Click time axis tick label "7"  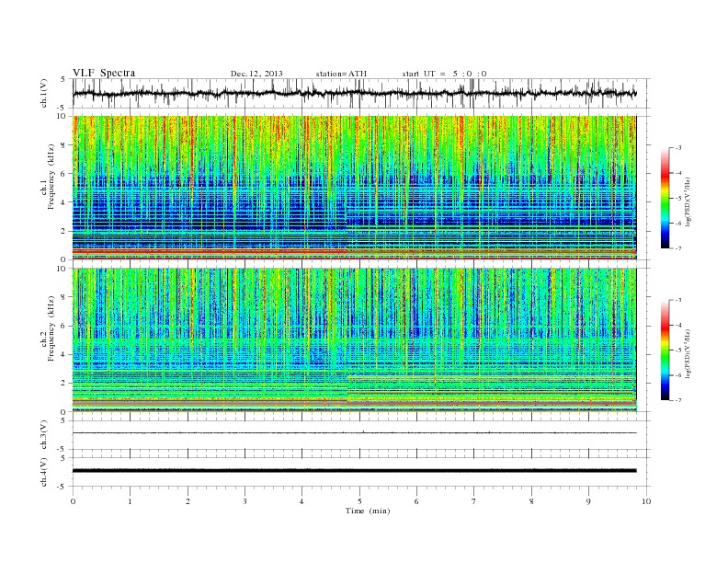coord(474,501)
